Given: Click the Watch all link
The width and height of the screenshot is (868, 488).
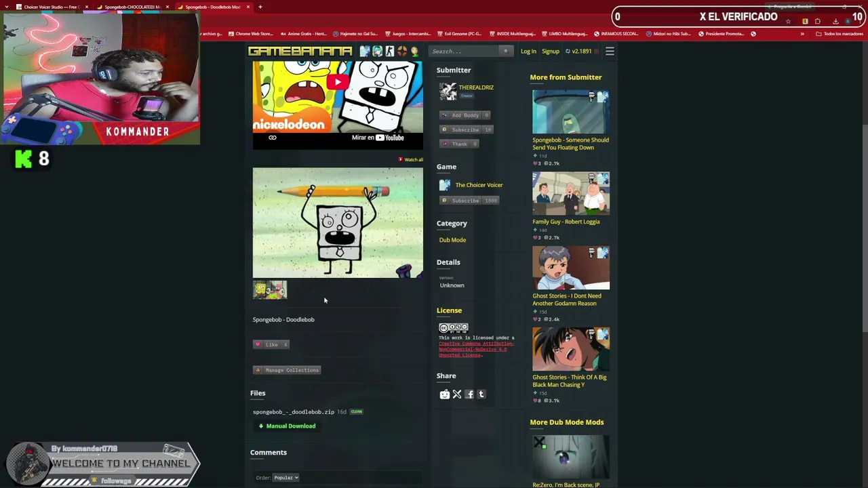Looking at the screenshot, I should [x=411, y=160].
